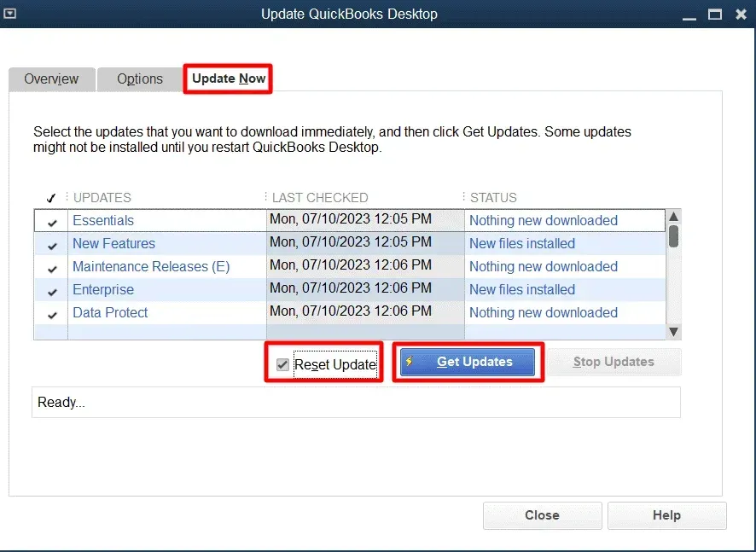Open the Options tab

point(140,78)
